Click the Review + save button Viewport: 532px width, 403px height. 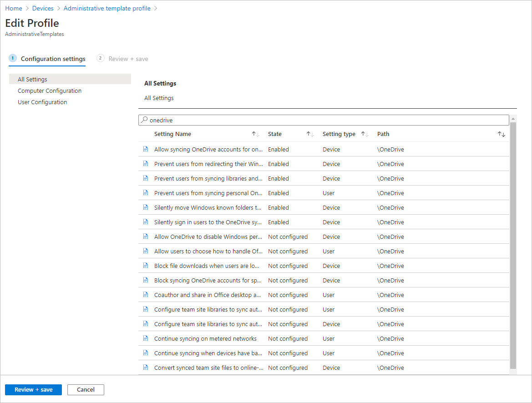click(x=33, y=390)
